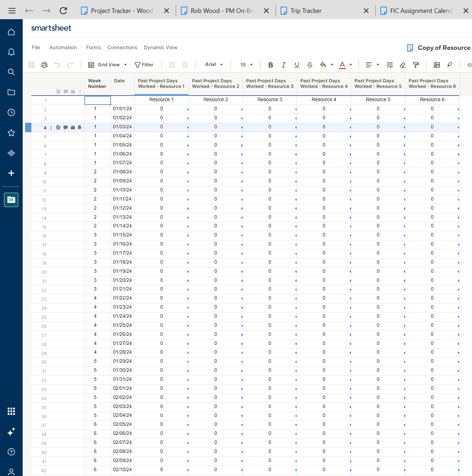The image size is (472, 476).
Task: Open Recents clock icon in the sidebar
Action: [11, 112]
